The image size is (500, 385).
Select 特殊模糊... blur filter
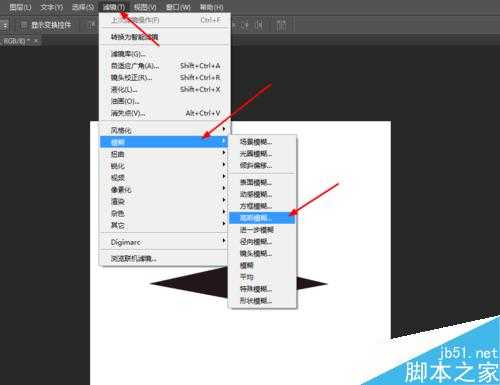tap(262, 289)
